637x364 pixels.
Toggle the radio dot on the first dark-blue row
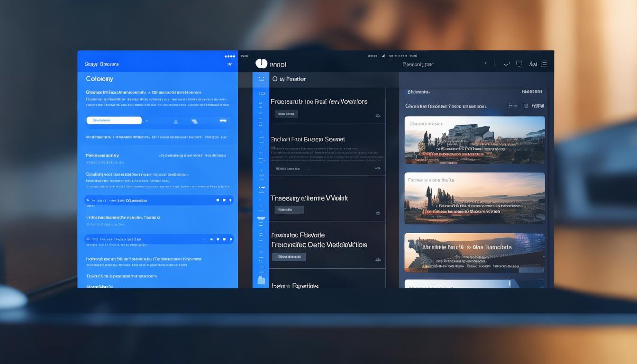coord(88,200)
